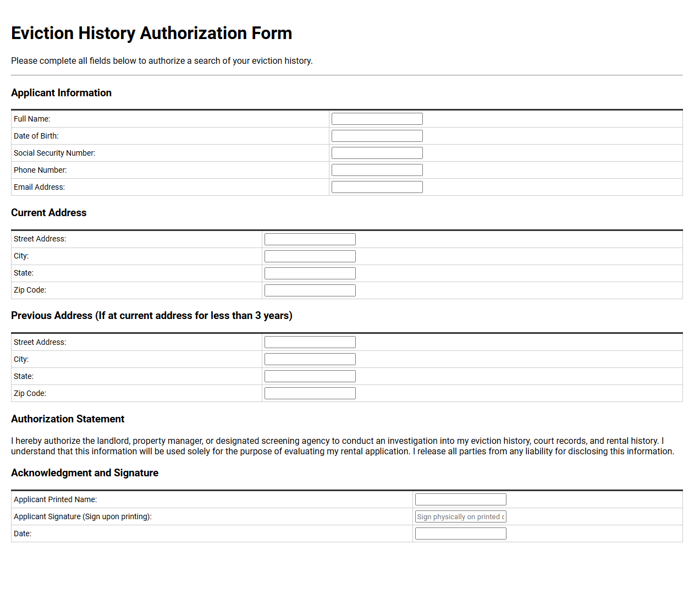This screenshot has height=616, width=694.
Task: Click the 'Applicant Information' heading
Action: pyautogui.click(x=61, y=93)
